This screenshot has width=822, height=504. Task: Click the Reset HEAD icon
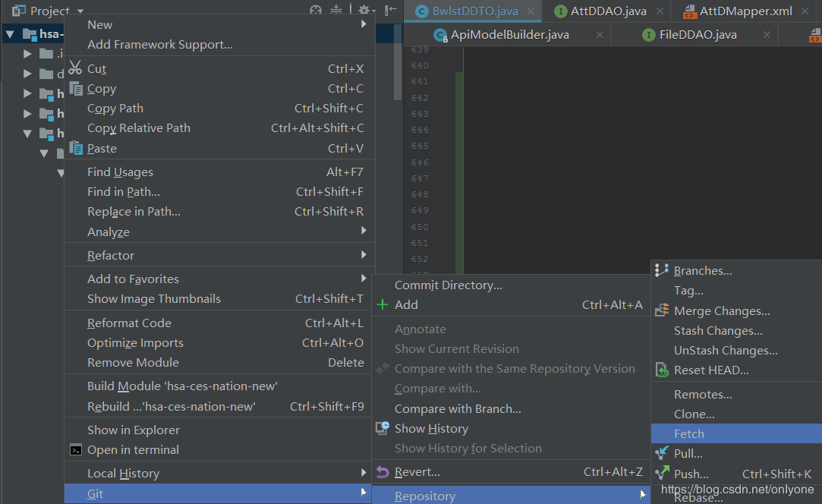point(661,370)
